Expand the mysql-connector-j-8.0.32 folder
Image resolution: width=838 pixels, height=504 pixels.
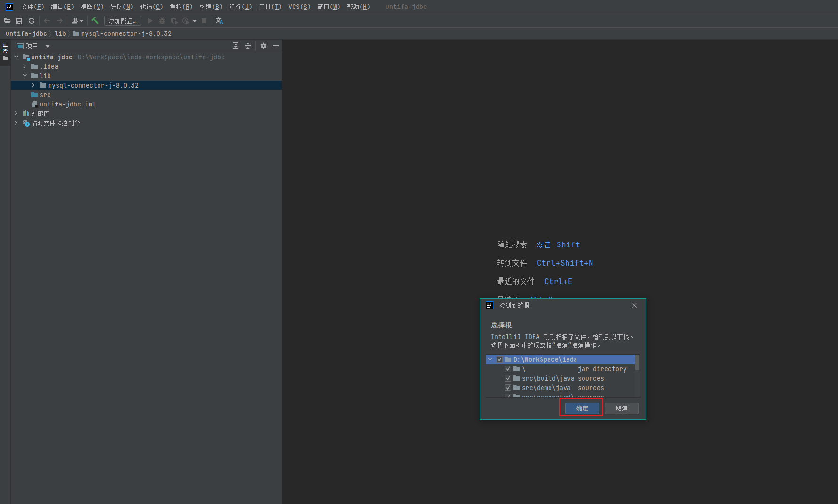(x=33, y=85)
